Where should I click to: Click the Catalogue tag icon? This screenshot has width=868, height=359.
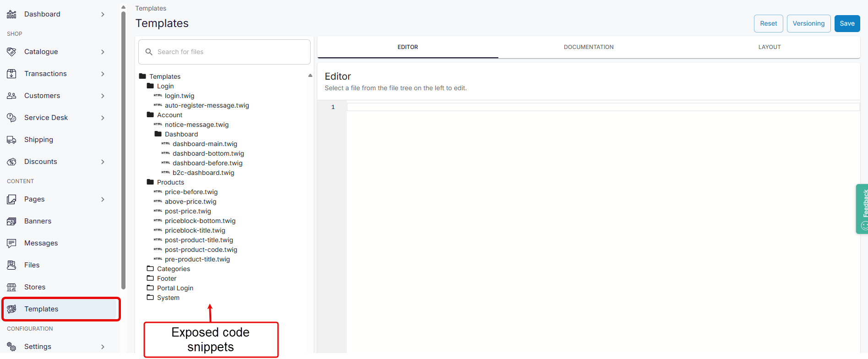[11, 52]
